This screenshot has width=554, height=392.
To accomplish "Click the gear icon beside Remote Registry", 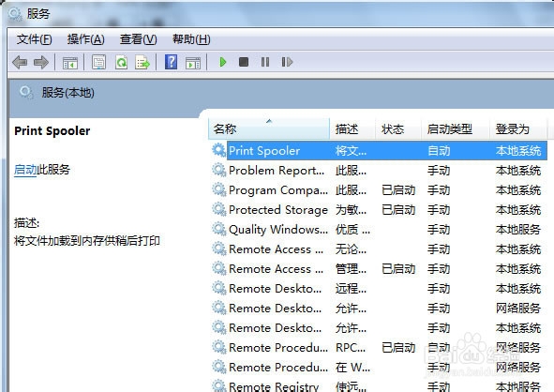I will pos(219,386).
